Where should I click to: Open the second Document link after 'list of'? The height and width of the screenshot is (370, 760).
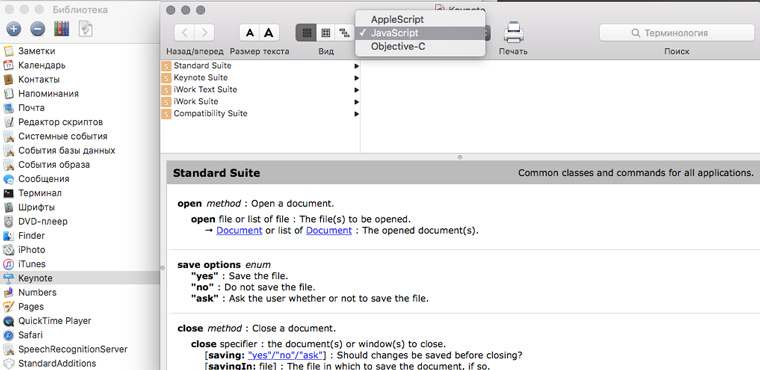pyautogui.click(x=329, y=230)
